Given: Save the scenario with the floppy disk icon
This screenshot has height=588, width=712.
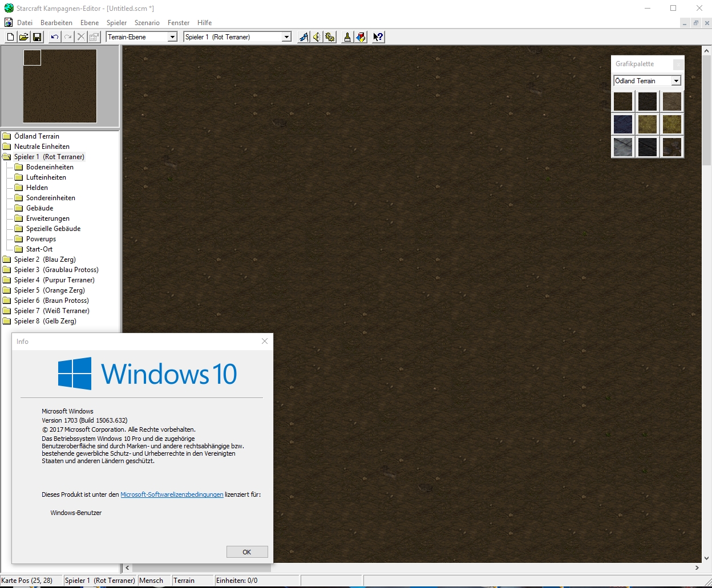Looking at the screenshot, I should pyautogui.click(x=37, y=37).
